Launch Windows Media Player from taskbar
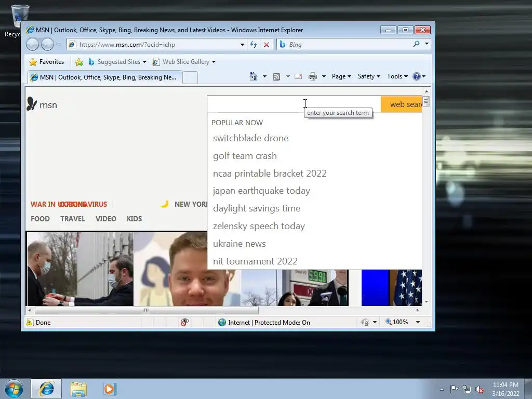532x399 pixels. click(109, 389)
